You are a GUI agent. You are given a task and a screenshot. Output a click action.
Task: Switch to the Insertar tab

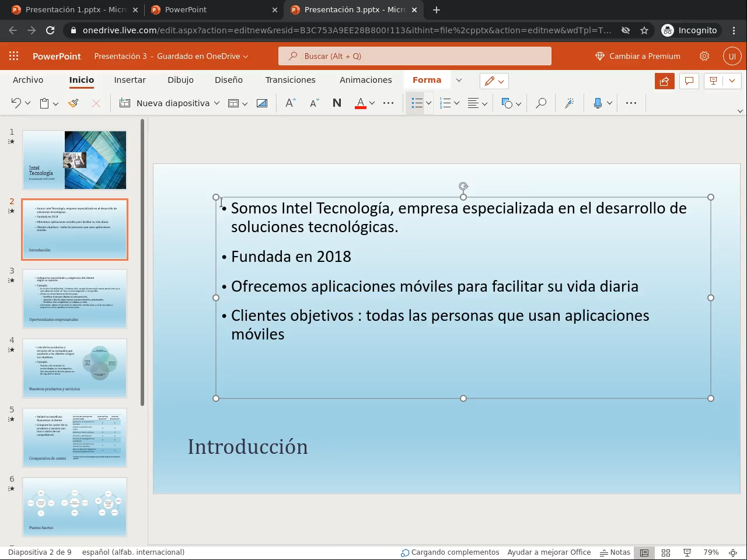130,80
